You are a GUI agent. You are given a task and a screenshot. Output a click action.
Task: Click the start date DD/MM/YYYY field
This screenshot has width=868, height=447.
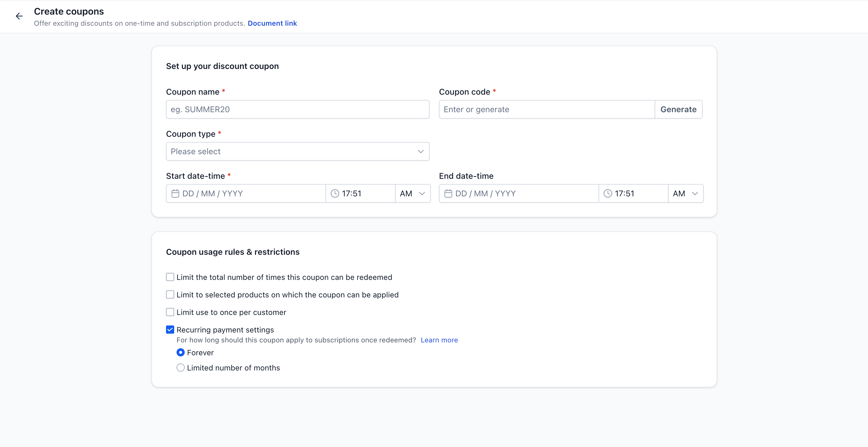pyautogui.click(x=249, y=193)
